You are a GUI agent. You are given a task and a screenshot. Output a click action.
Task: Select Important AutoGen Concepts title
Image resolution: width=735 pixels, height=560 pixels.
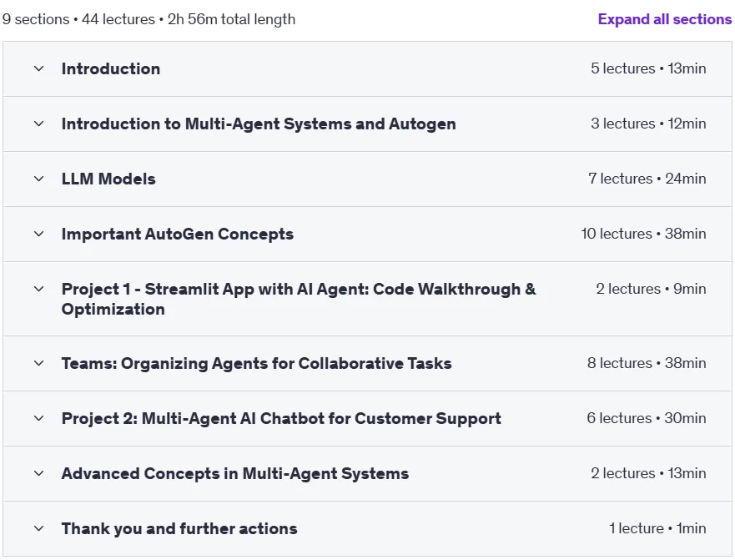click(x=178, y=234)
